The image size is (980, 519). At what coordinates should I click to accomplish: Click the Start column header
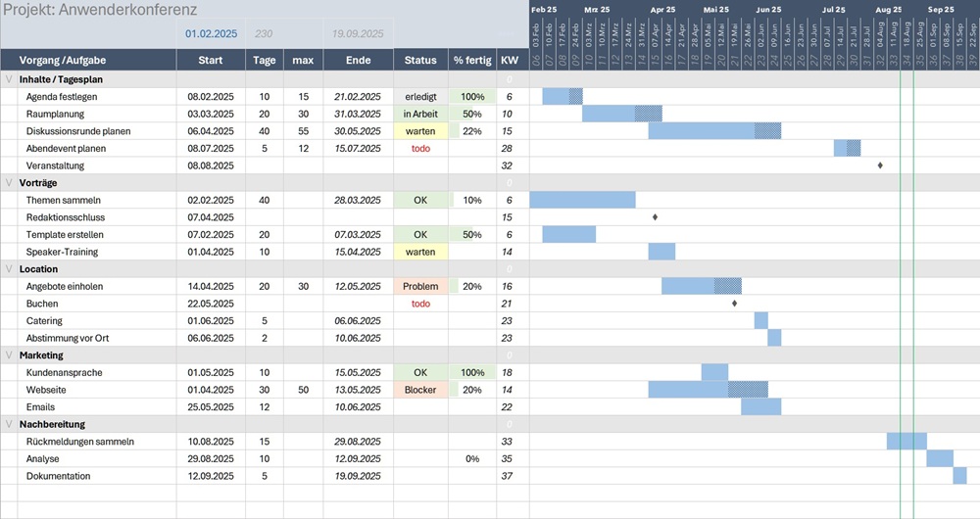(211, 61)
